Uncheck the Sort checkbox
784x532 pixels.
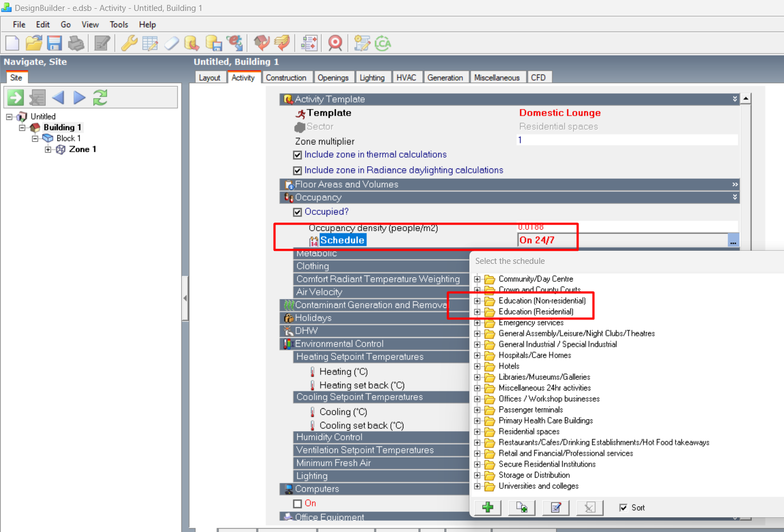coord(623,507)
